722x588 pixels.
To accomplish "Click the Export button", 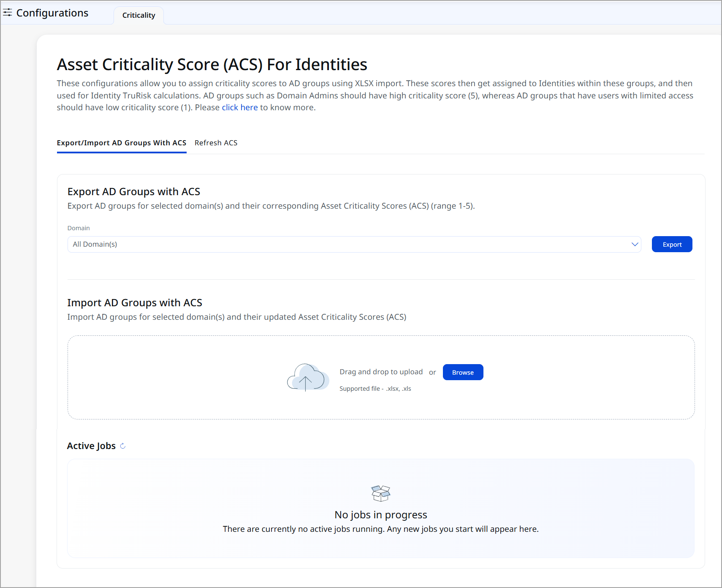I will pyautogui.click(x=672, y=244).
